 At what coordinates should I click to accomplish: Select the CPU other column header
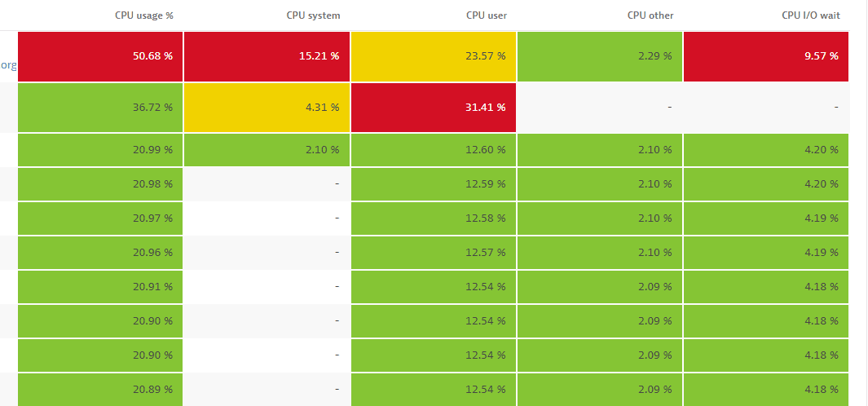click(650, 15)
